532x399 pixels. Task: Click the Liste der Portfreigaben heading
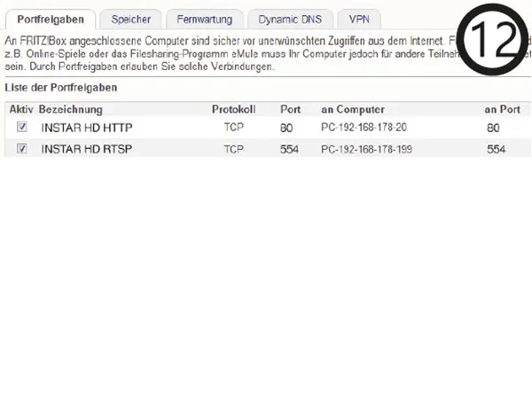pyautogui.click(x=60, y=89)
